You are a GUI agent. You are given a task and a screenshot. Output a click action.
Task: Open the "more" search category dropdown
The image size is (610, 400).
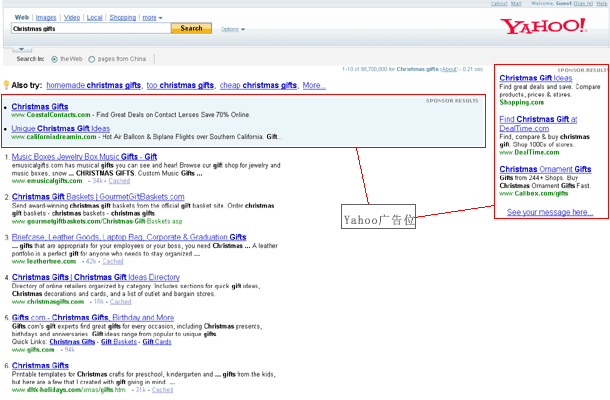point(152,17)
